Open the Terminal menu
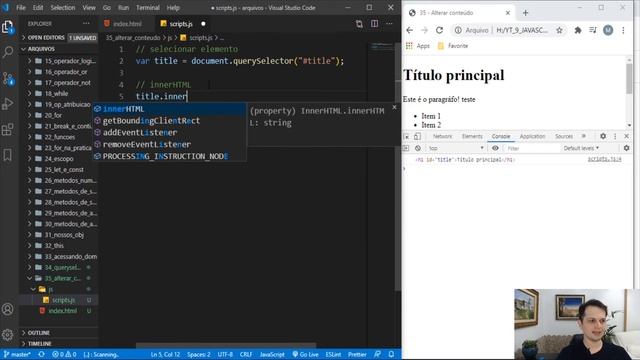This screenshot has width=640, height=360. [x=147, y=8]
